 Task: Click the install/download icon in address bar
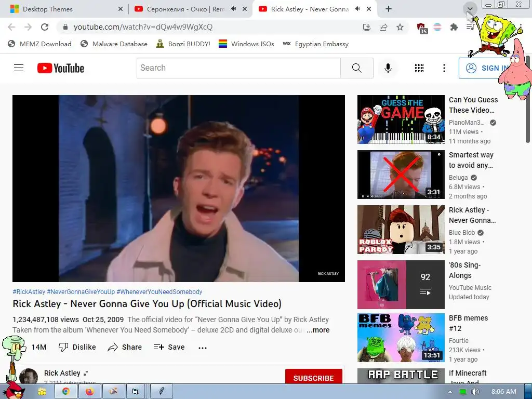point(367,27)
